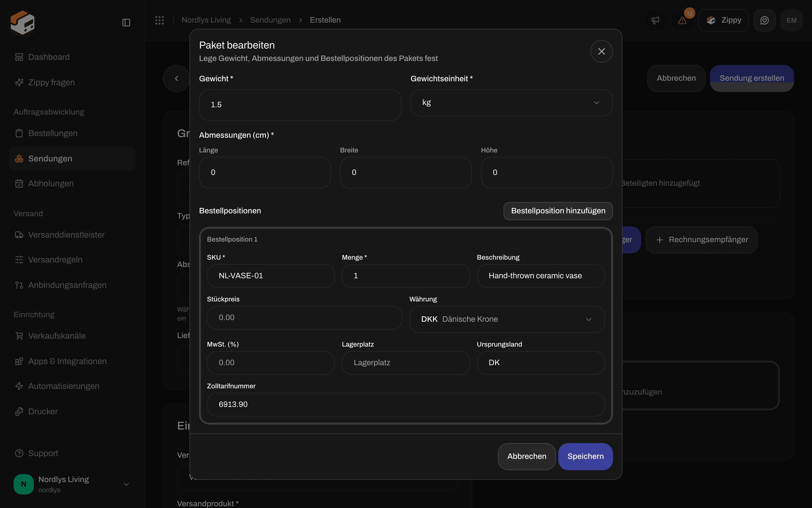Image resolution: width=812 pixels, height=508 pixels.
Task: Close the Paket bearbeiten dialog
Action: [601, 51]
